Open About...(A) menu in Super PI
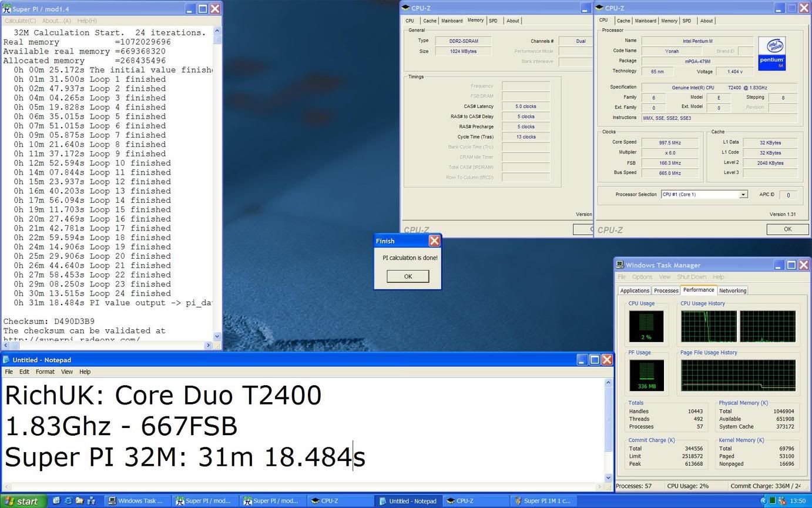Viewport: 812px width, 508px height. point(56,21)
